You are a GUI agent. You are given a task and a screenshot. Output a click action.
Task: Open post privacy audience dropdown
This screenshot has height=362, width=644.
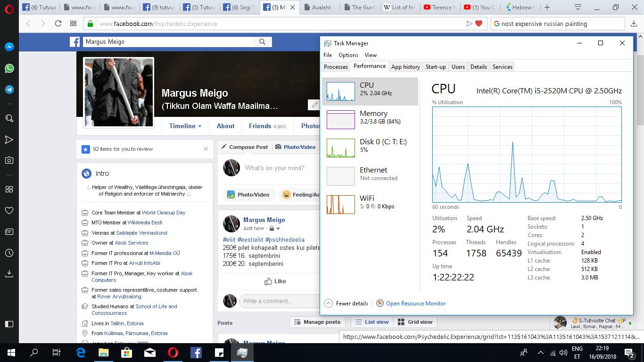[x=274, y=229]
